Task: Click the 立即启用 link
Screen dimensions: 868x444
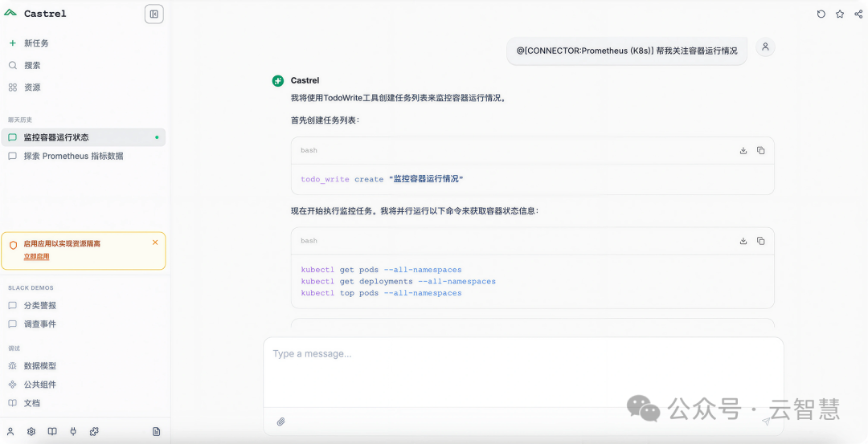Action: pyautogui.click(x=36, y=257)
